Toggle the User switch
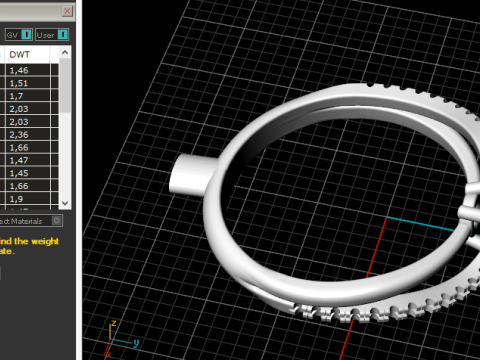Viewport: 480px width, 360px height. (52, 35)
